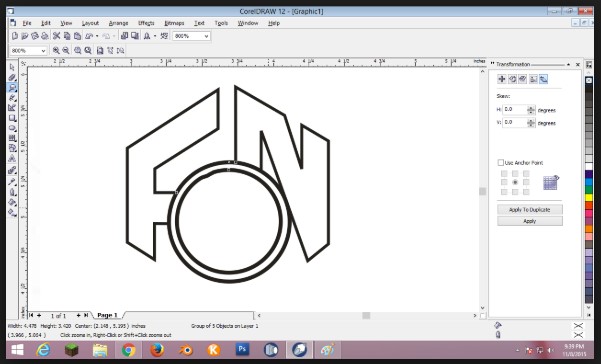The image size is (601, 364).
Task: Open the property bar 800% zoom dropdown
Action: pyautogui.click(x=43, y=51)
